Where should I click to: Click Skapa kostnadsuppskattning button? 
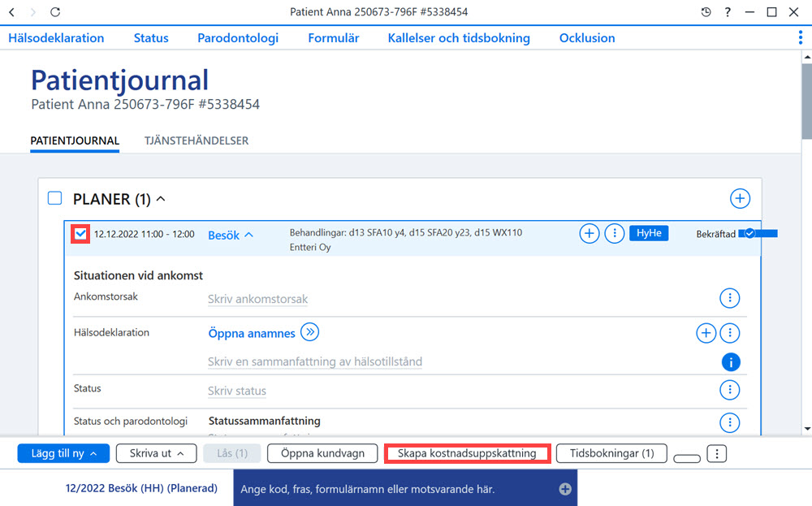467,453
